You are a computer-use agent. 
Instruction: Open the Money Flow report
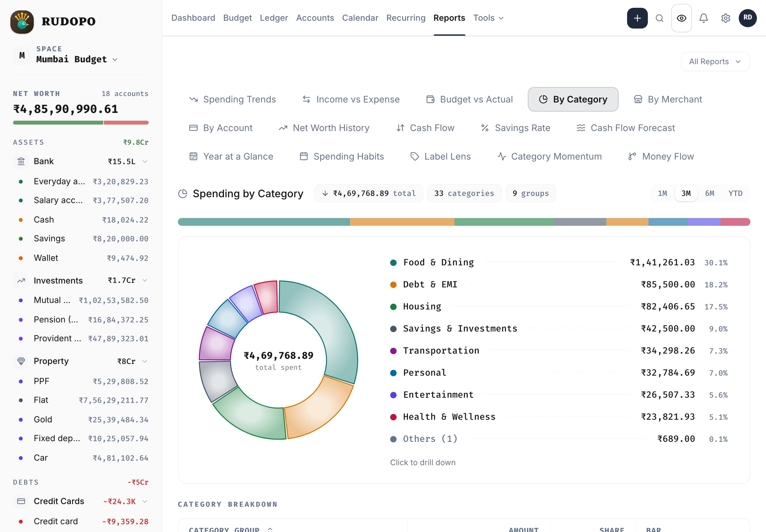tap(661, 156)
